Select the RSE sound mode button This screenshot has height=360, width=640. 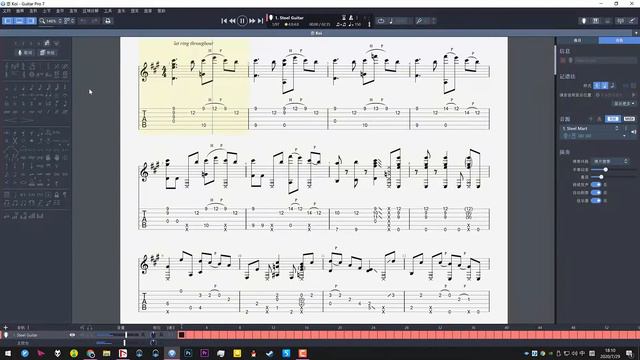tap(613, 119)
